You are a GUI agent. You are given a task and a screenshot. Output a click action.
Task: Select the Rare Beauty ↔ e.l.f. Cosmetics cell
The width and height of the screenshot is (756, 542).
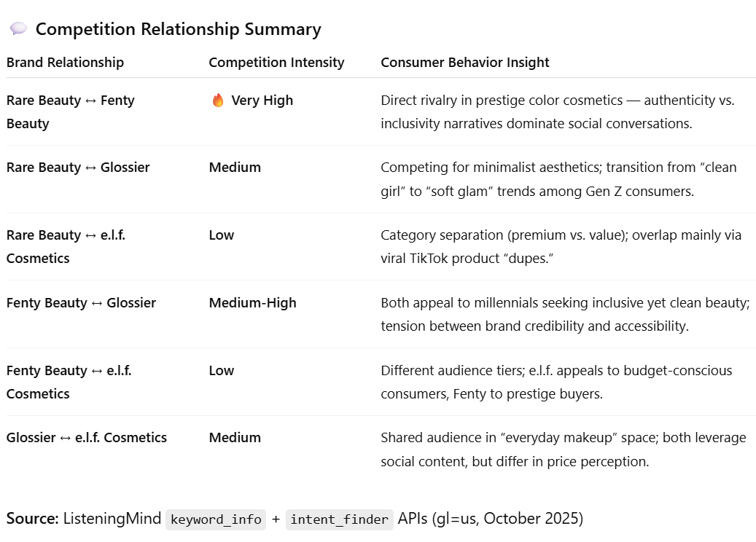point(66,246)
